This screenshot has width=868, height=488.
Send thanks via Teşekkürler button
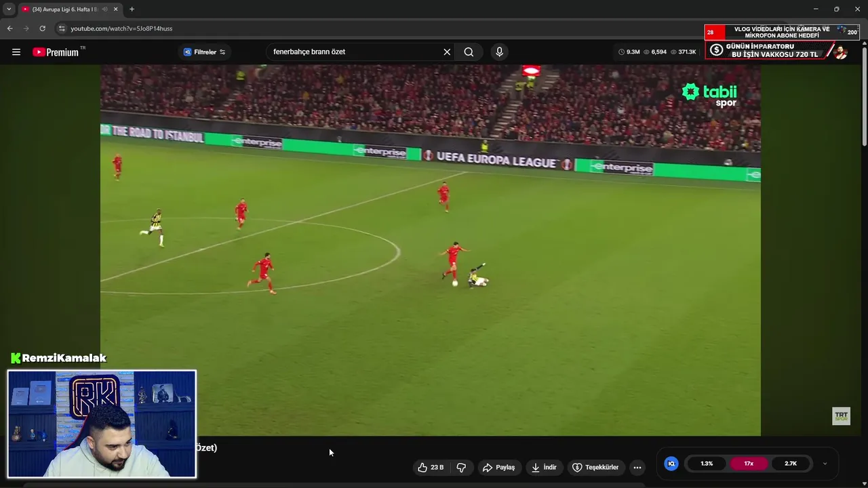596,467
